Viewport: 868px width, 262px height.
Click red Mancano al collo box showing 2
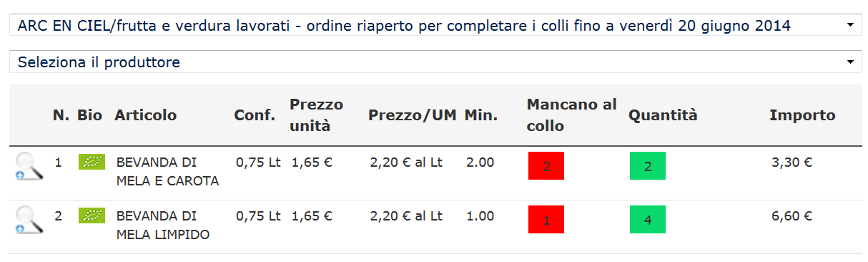pyautogui.click(x=546, y=166)
